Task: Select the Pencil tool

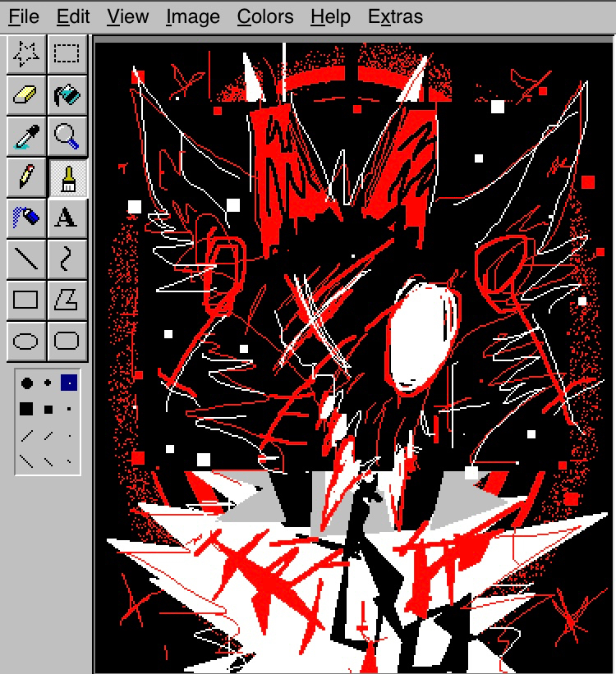Action: click(x=26, y=177)
